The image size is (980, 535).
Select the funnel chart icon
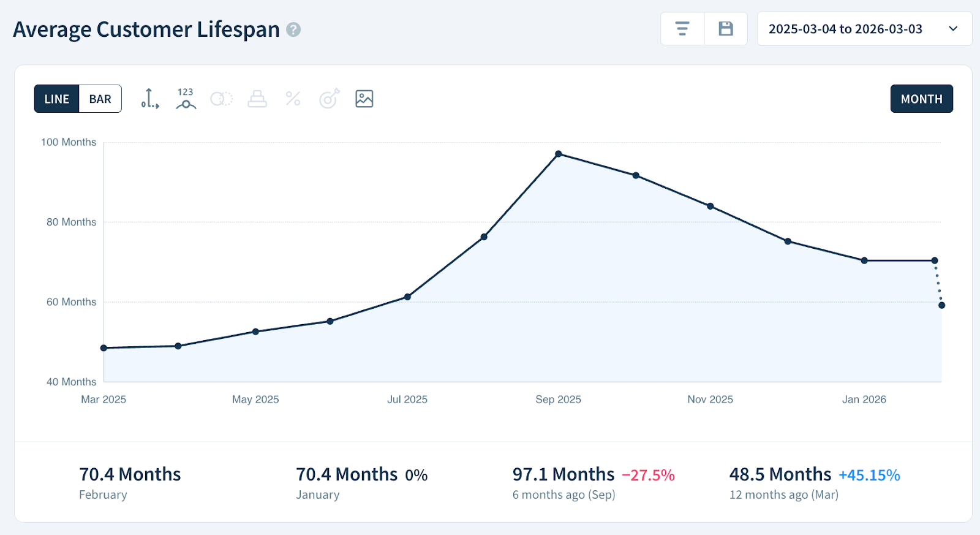click(x=257, y=99)
